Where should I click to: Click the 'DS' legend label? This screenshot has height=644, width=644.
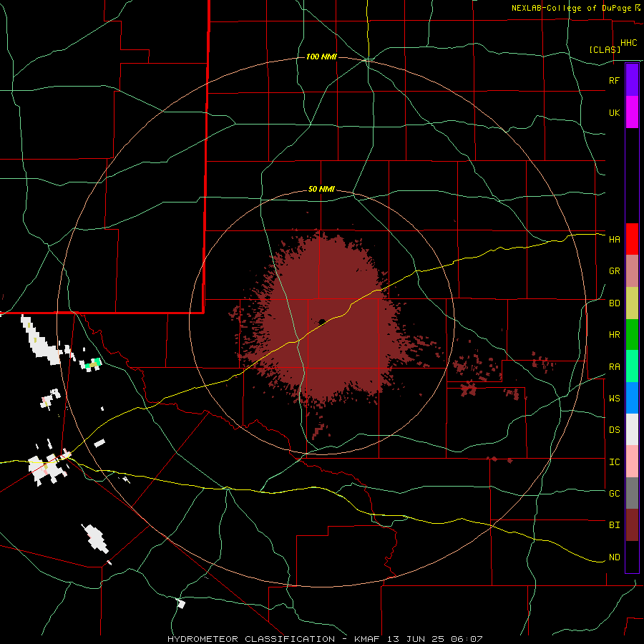click(x=614, y=430)
